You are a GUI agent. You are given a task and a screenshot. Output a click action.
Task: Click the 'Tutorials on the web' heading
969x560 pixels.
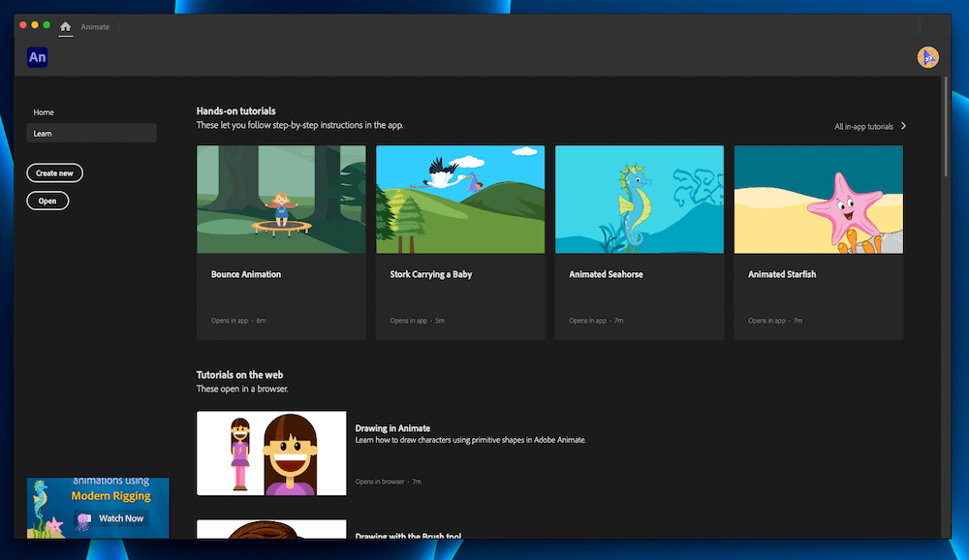(239, 375)
